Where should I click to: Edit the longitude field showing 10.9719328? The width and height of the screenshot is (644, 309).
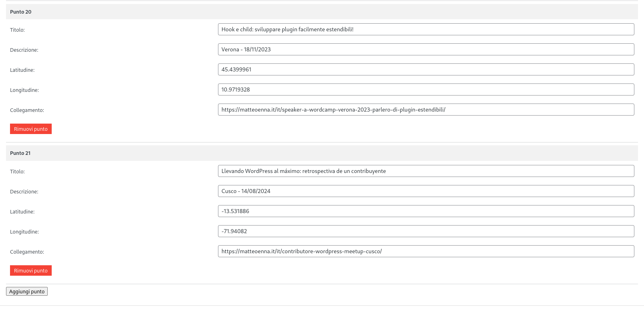pos(426,89)
